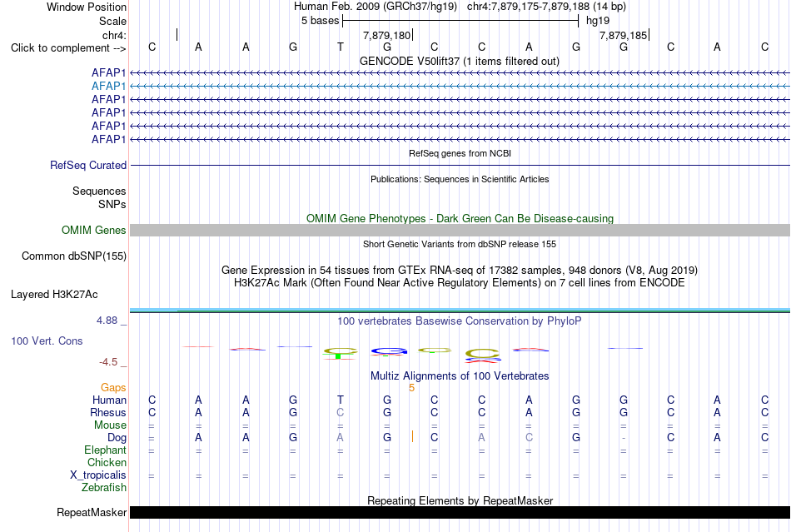Click the hg19 label beside the scale bar
Screen dimensions: 791x532
pos(598,21)
